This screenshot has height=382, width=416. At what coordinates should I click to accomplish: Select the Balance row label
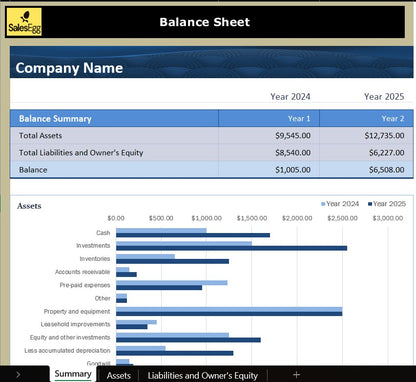click(x=33, y=170)
